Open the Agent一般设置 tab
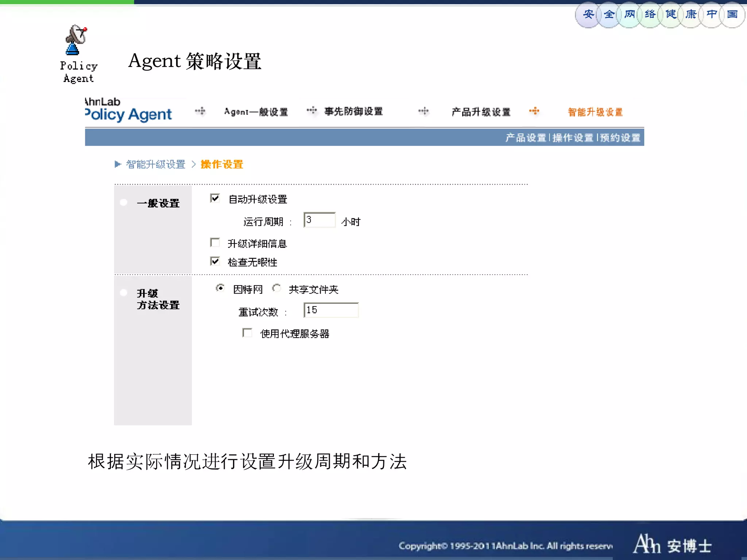Image resolution: width=747 pixels, height=560 pixels. pyautogui.click(x=256, y=112)
